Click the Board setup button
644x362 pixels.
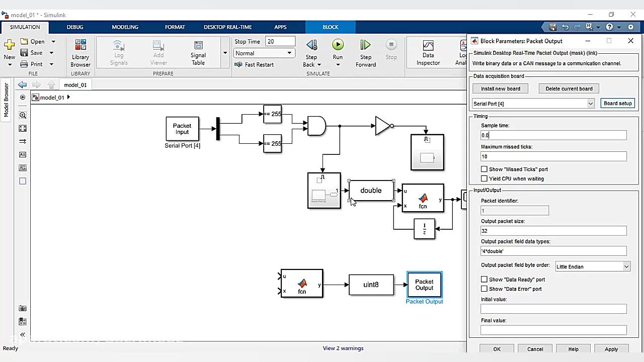coord(617,103)
